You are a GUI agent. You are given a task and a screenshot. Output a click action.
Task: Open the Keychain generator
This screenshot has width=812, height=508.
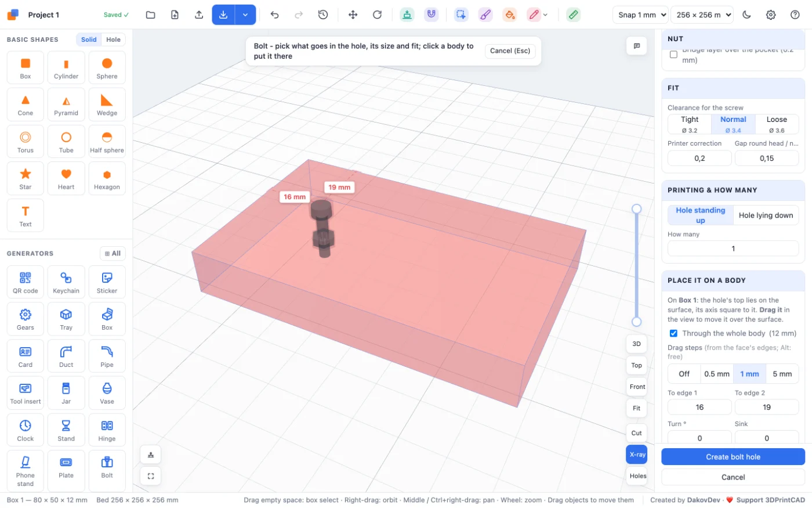coord(66,282)
